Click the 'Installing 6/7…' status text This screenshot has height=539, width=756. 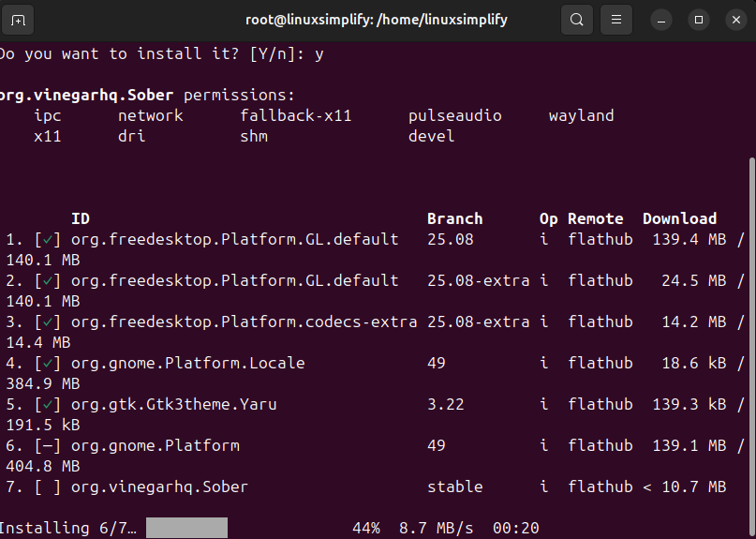click(x=68, y=529)
